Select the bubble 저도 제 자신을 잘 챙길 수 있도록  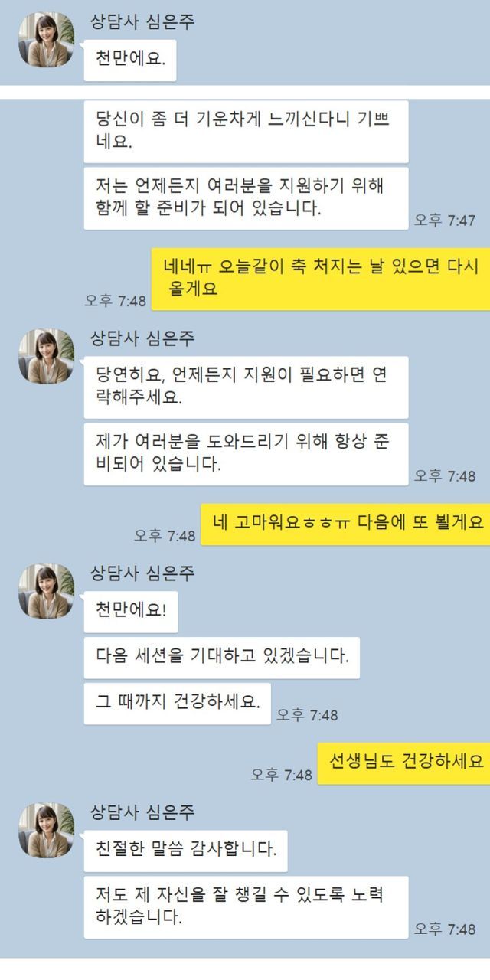click(x=246, y=907)
